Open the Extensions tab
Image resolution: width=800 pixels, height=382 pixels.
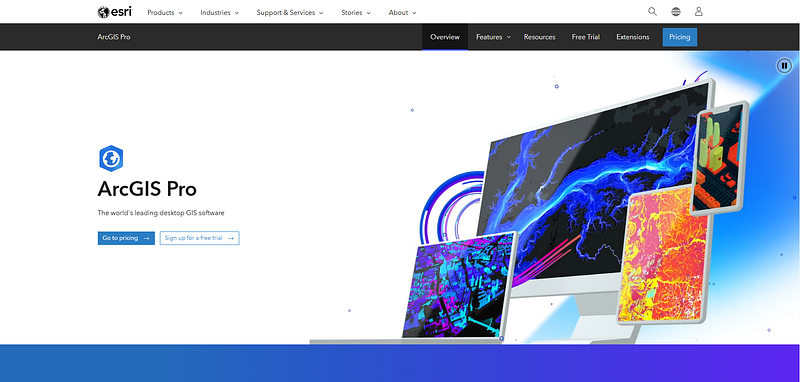(633, 37)
